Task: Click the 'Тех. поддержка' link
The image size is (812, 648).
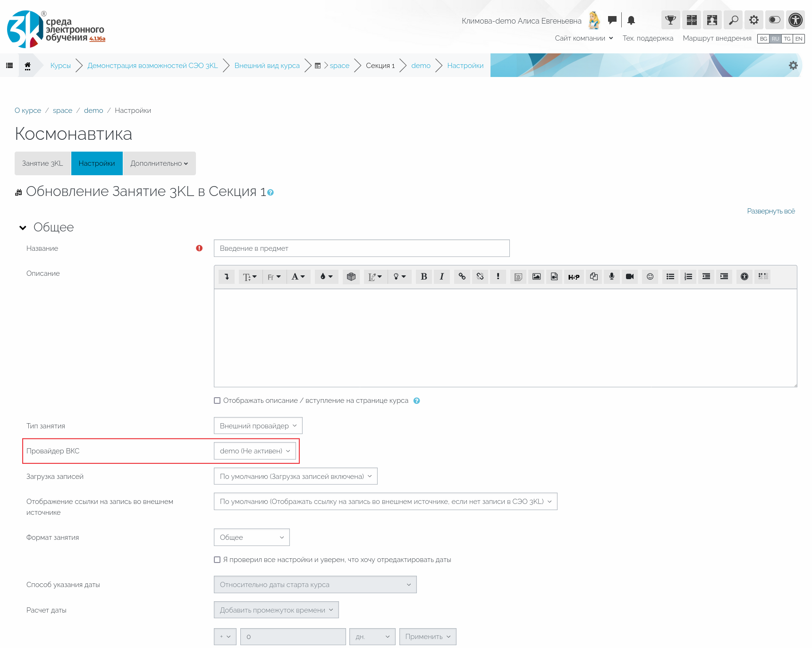Action: 648,38
